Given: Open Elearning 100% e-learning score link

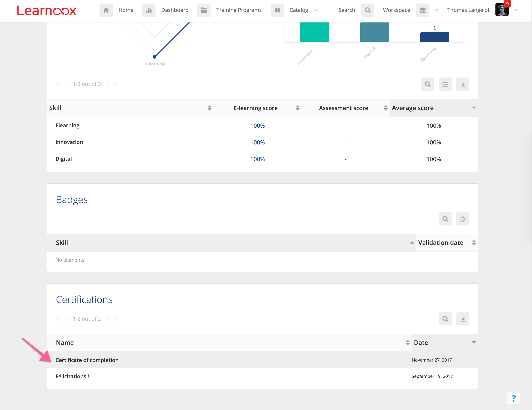Looking at the screenshot, I should pos(257,126).
